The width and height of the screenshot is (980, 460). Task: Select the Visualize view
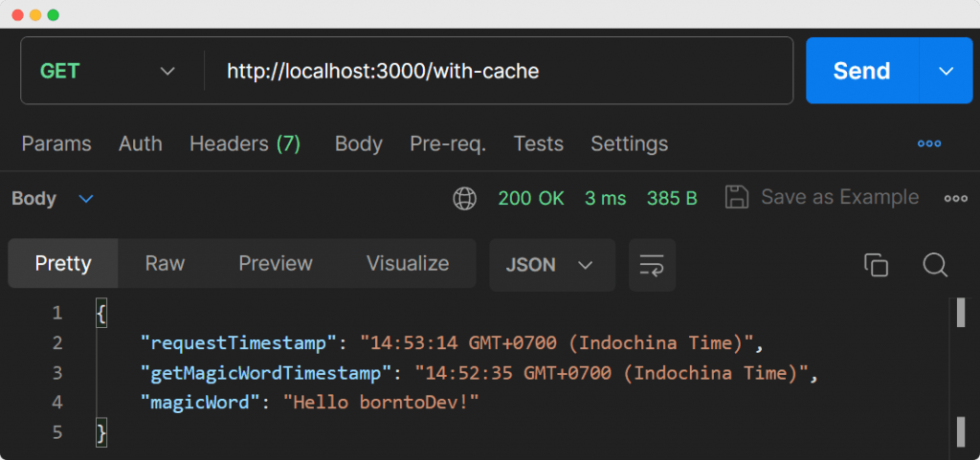(408, 263)
